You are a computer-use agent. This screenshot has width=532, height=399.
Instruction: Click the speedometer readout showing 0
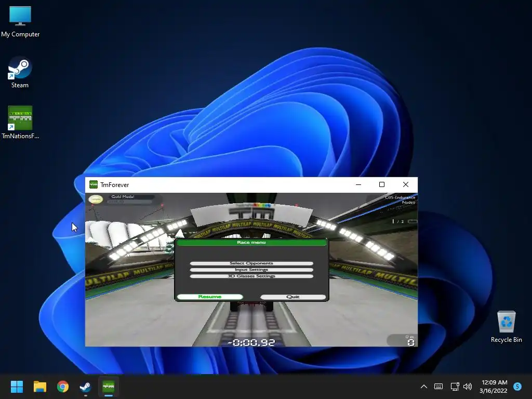411,343
